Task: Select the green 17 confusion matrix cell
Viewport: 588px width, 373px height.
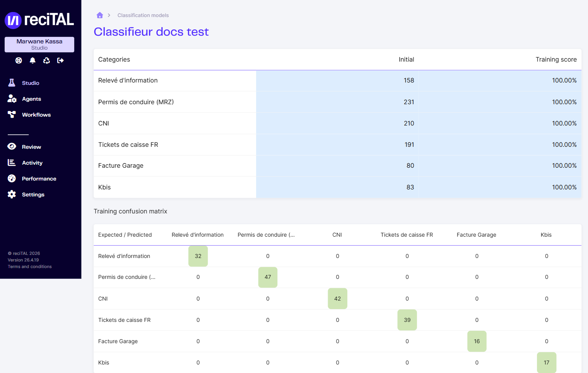Action: click(x=547, y=363)
